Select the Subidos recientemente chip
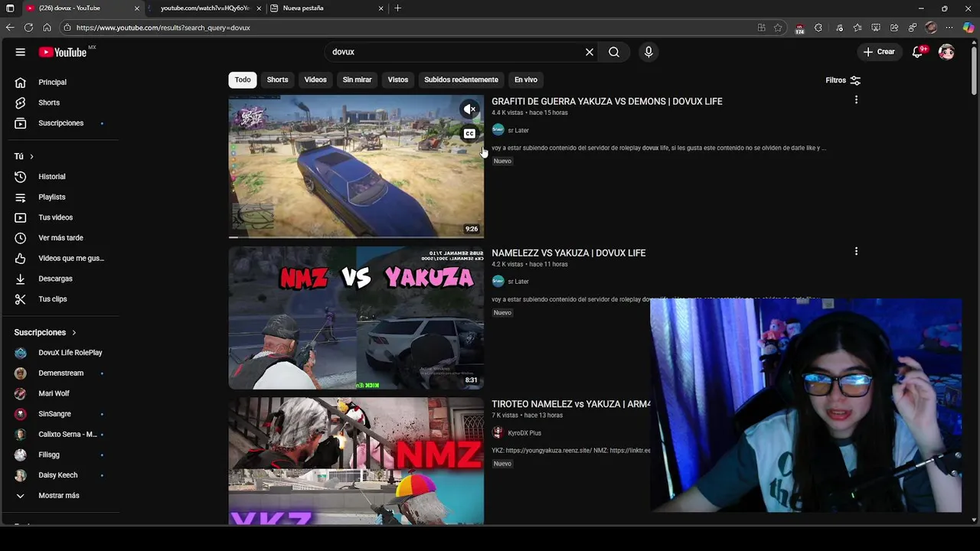The height and width of the screenshot is (551, 980). click(461, 80)
